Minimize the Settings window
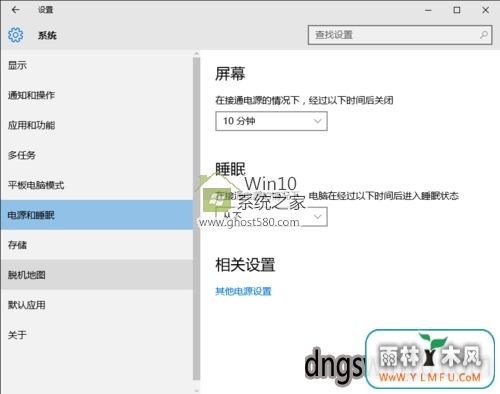Screen dimensions: 500x394 pos(428,10)
